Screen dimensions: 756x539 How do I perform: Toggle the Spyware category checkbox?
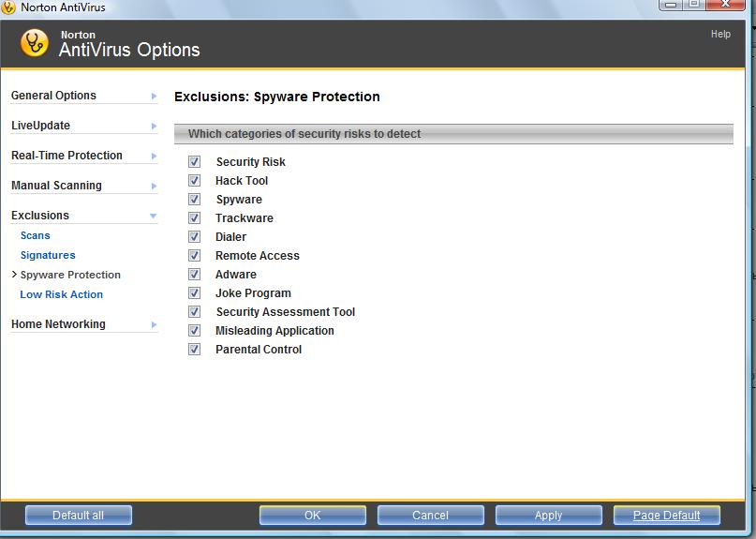coord(194,200)
